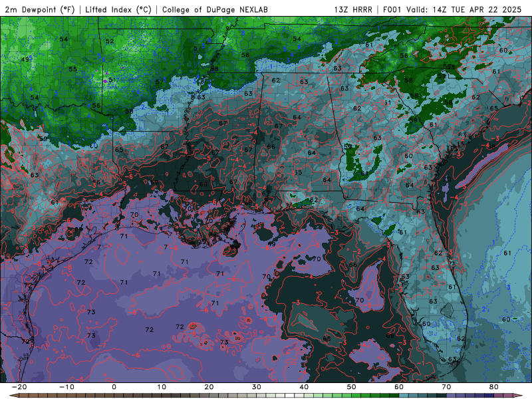Click the 'College of DuPage NEXLAB' label
532x399 pixels.
tap(215, 9)
